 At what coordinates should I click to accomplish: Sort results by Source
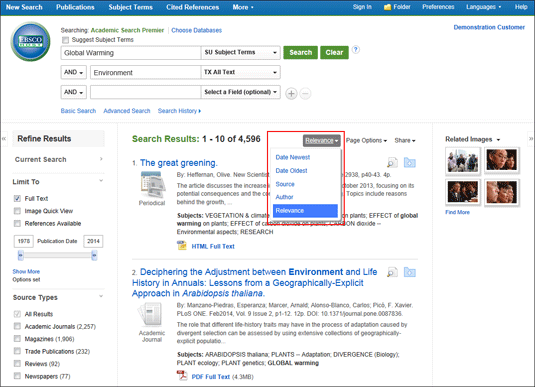click(285, 184)
